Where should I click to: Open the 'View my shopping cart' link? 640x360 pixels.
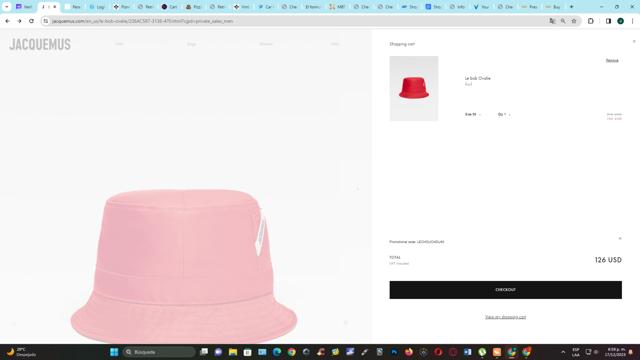(x=505, y=317)
